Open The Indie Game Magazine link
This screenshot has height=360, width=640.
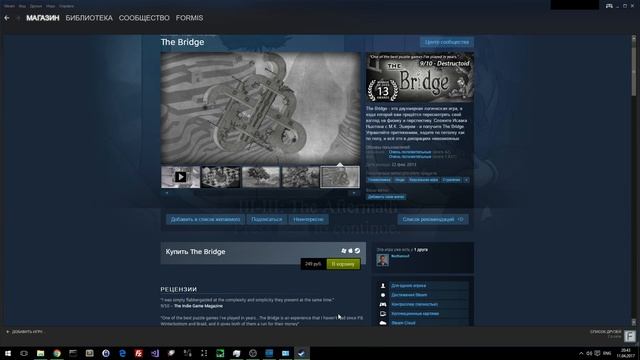click(x=198, y=306)
